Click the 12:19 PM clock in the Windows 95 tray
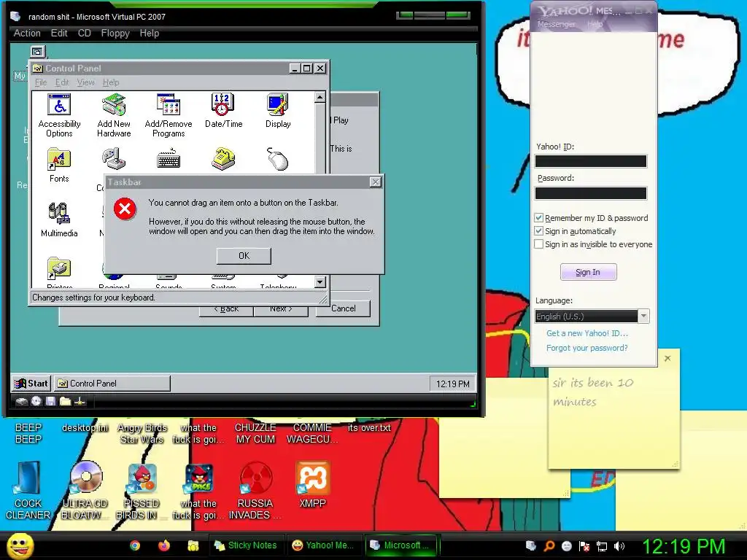 pyautogui.click(x=452, y=384)
